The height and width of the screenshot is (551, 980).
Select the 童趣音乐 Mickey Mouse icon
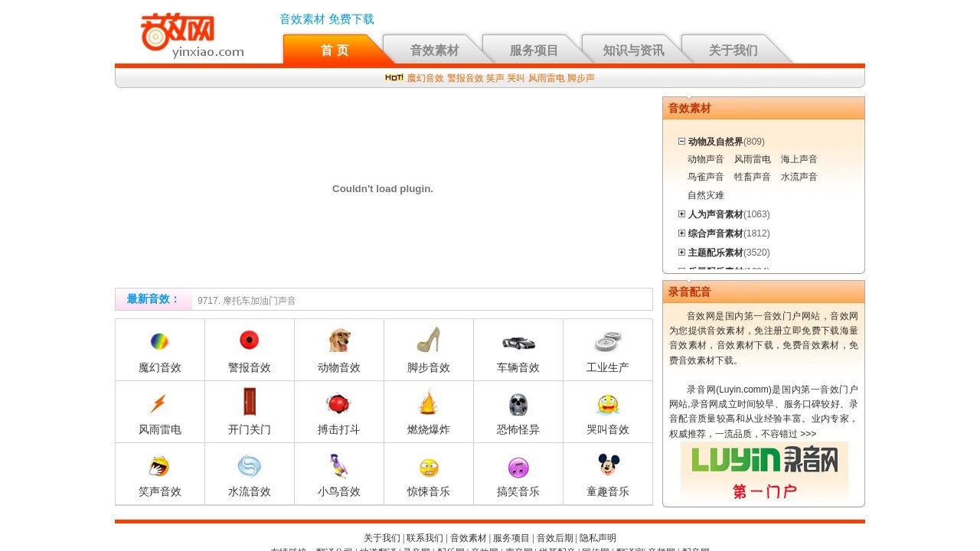click(x=608, y=466)
